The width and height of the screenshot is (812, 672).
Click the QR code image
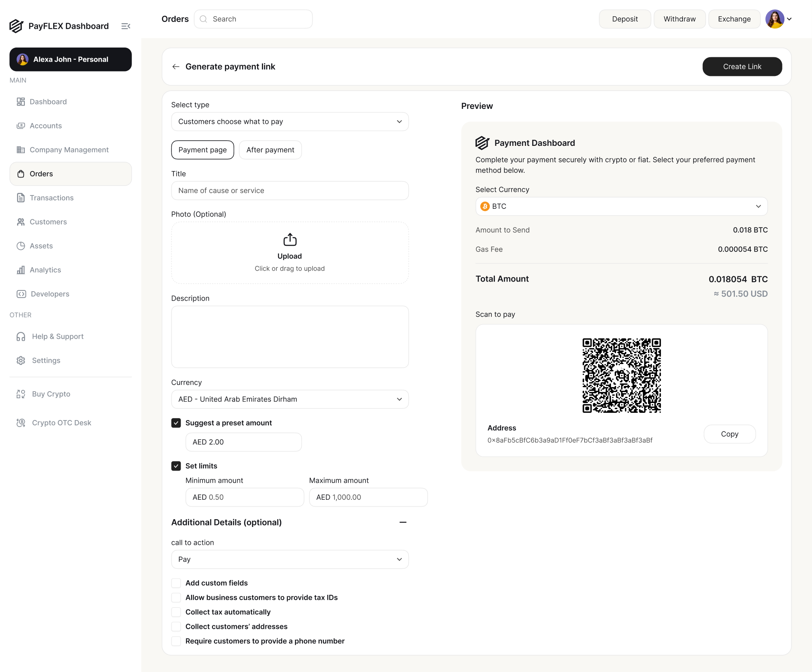pyautogui.click(x=621, y=375)
